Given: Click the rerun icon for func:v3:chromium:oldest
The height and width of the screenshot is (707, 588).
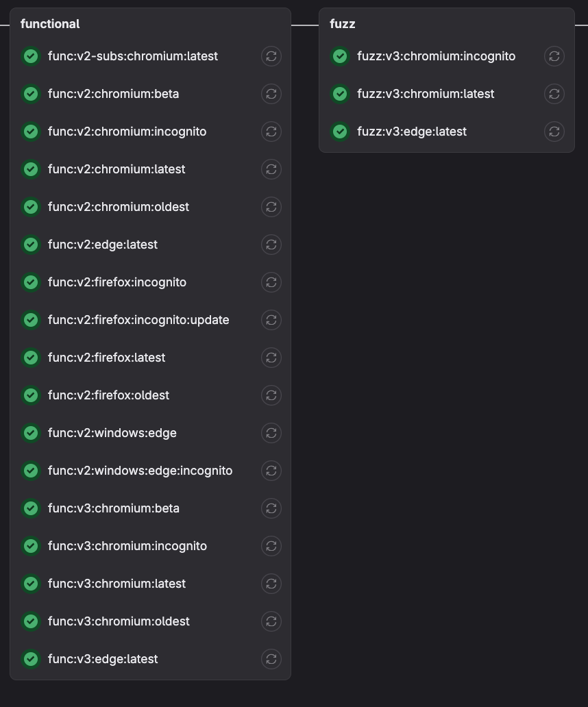Looking at the screenshot, I should (271, 621).
